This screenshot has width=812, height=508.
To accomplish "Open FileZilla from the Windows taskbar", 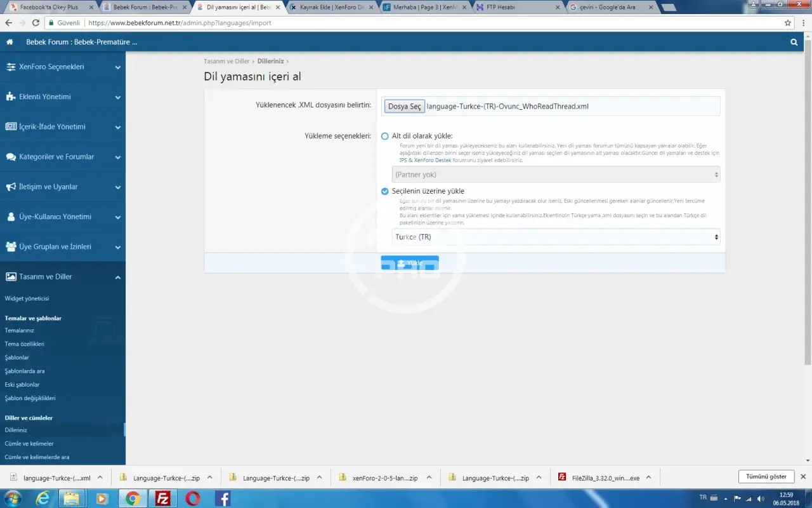I will coord(162,498).
